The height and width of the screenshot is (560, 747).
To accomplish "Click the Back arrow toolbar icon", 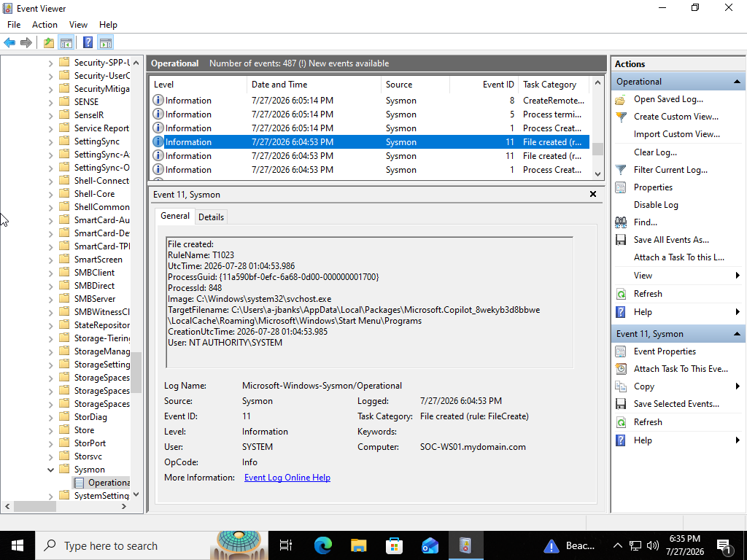I will (x=9, y=43).
